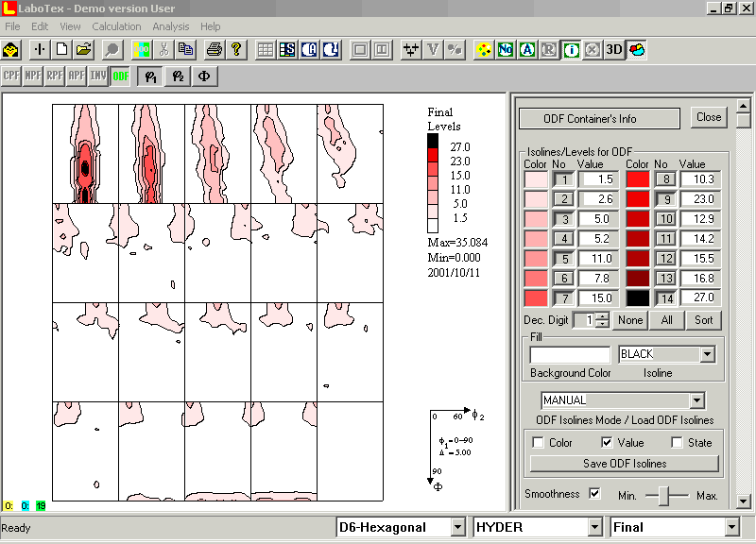This screenshot has height=544, width=756.
Task: Click the Open file folder icon
Action: (x=84, y=49)
